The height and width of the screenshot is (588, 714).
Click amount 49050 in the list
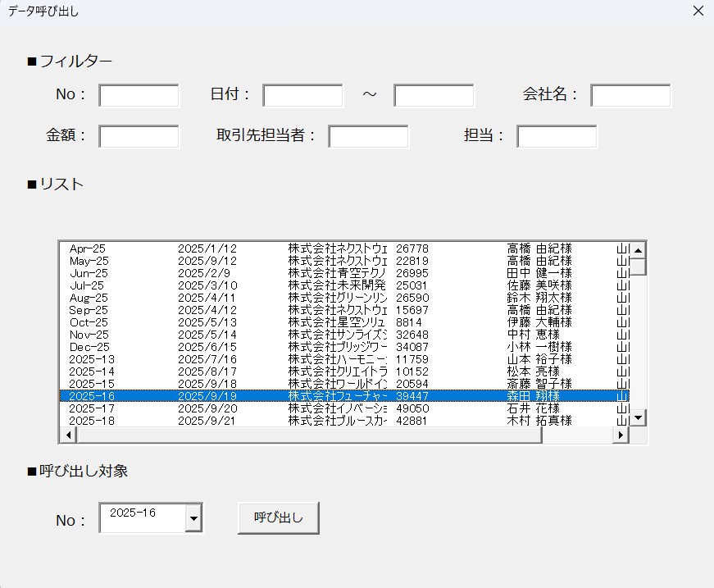click(412, 408)
